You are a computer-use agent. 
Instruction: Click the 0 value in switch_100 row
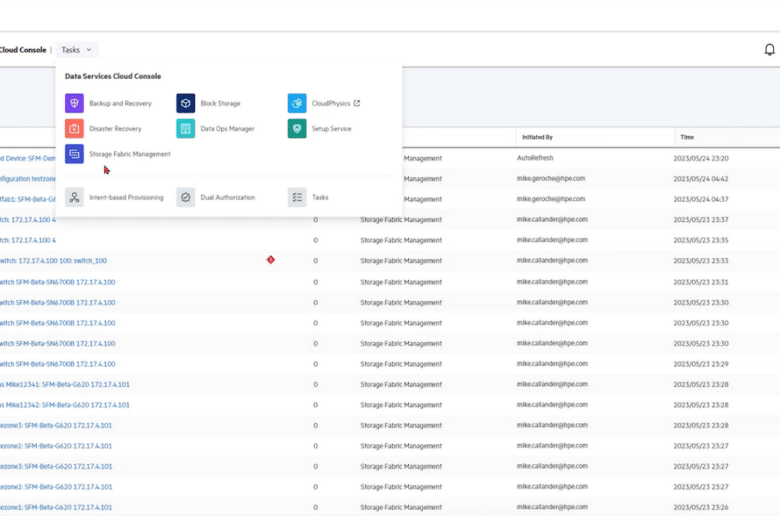click(315, 261)
